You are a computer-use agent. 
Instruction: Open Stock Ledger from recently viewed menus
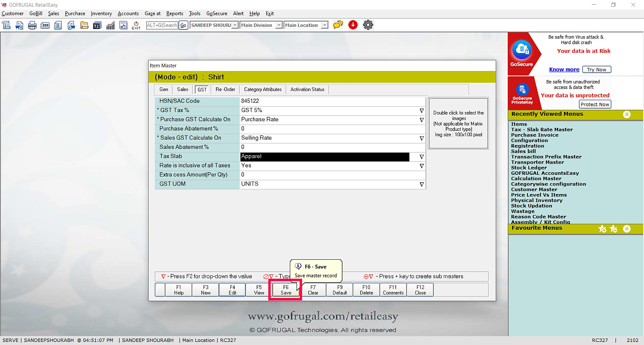pos(529,167)
